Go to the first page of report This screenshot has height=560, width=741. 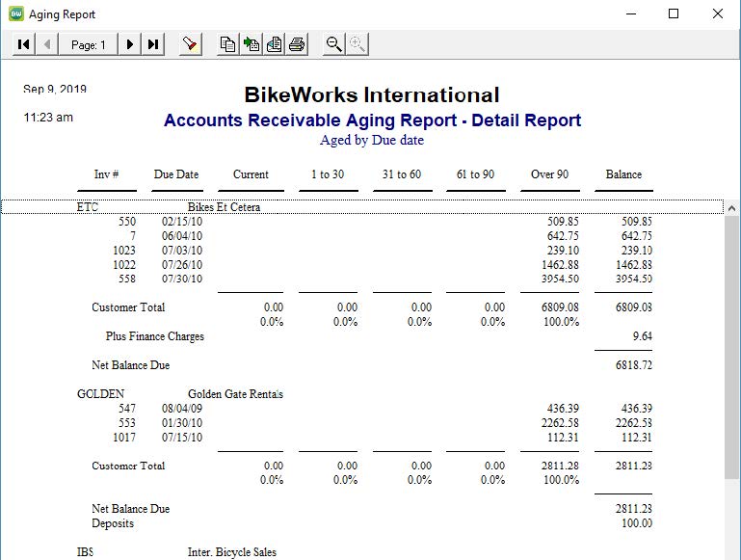coord(24,44)
